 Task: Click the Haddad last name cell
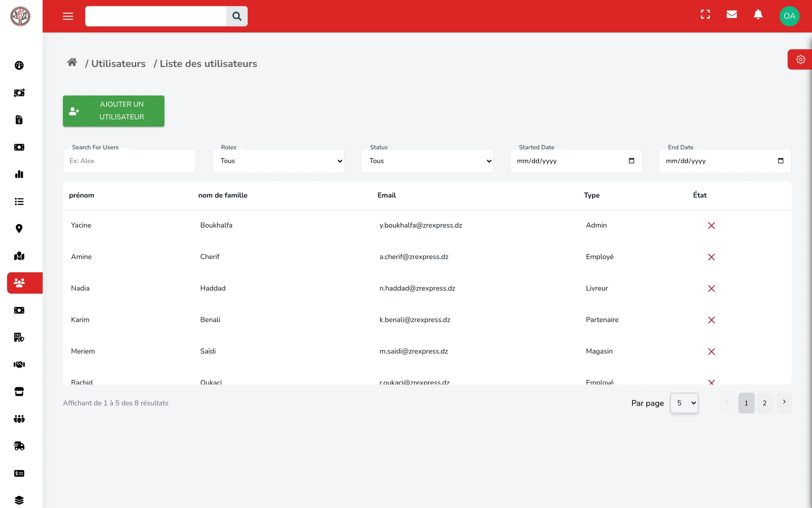click(213, 288)
